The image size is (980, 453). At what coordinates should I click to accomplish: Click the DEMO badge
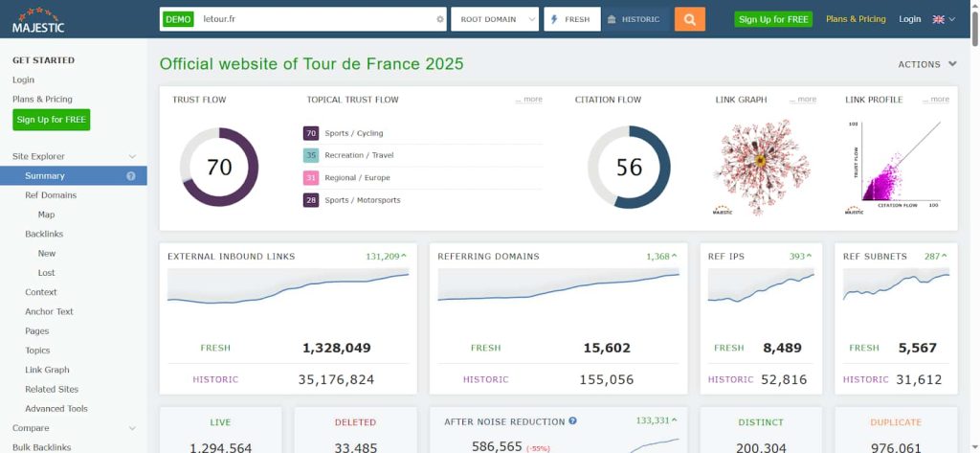click(x=178, y=19)
